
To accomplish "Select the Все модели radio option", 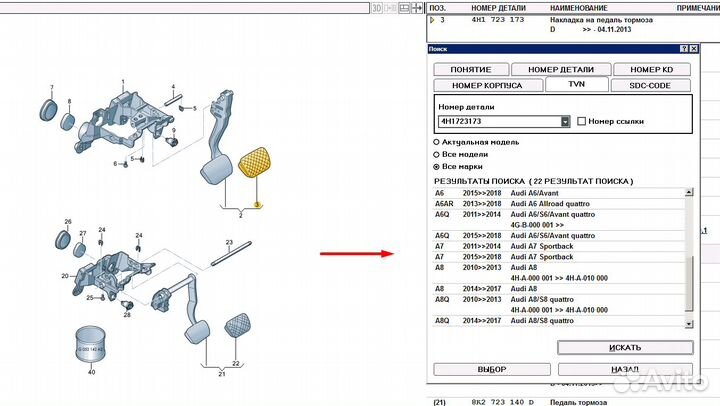I will click(435, 154).
